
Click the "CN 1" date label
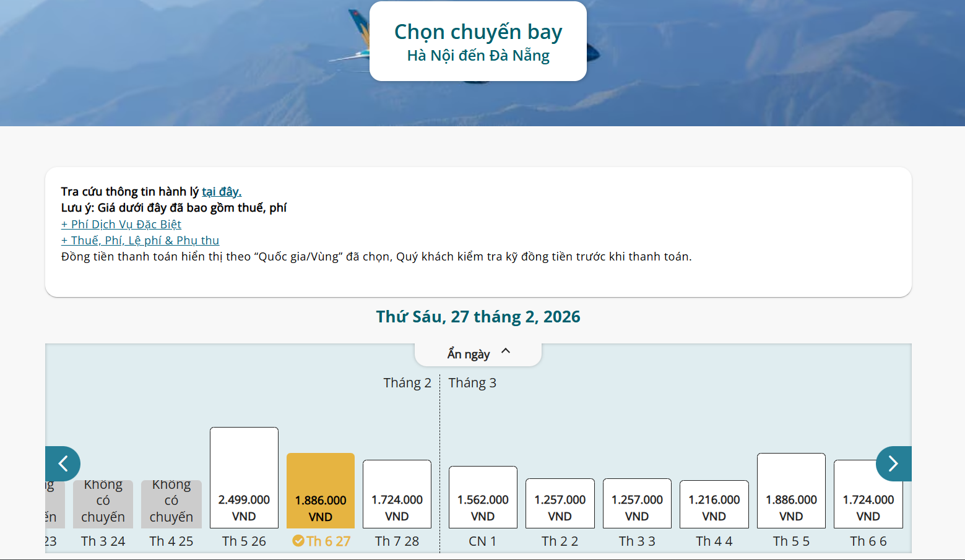(483, 541)
